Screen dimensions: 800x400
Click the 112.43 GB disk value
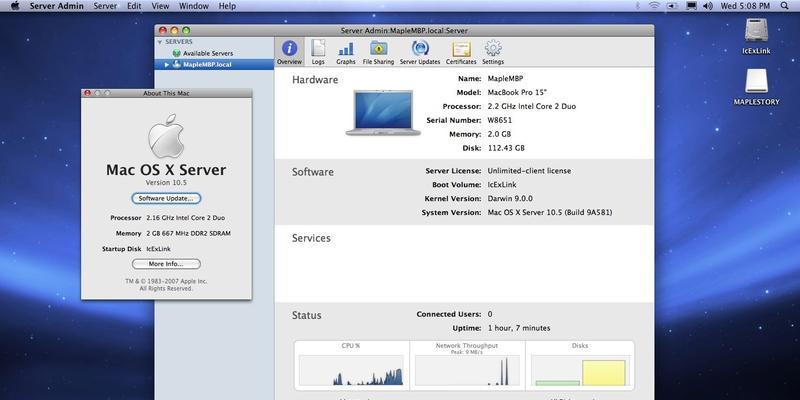(x=506, y=148)
